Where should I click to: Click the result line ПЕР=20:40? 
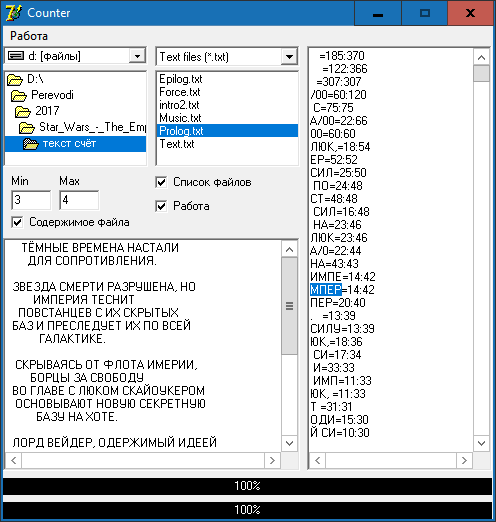coord(338,303)
